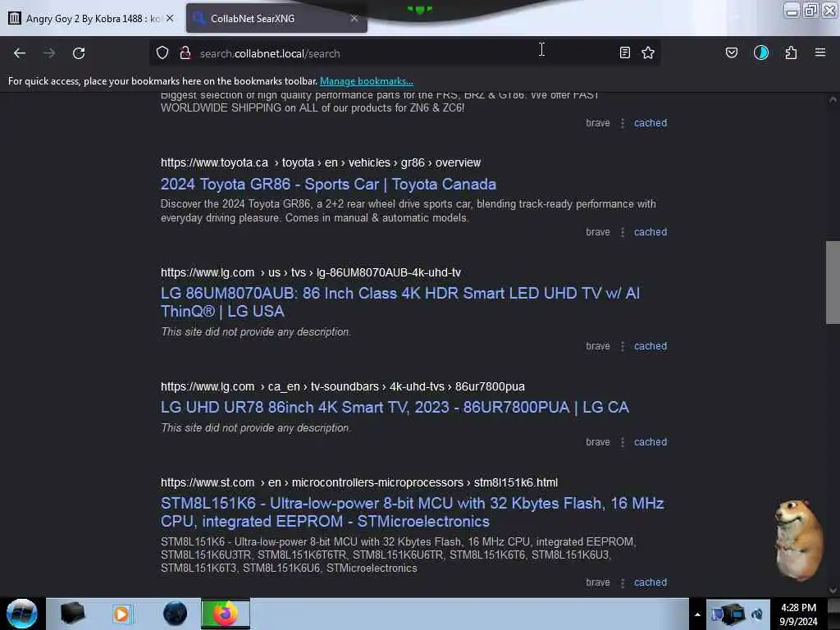The image size is (840, 630).
Task: Click the Firefox taskbar button
Action: coord(226,614)
